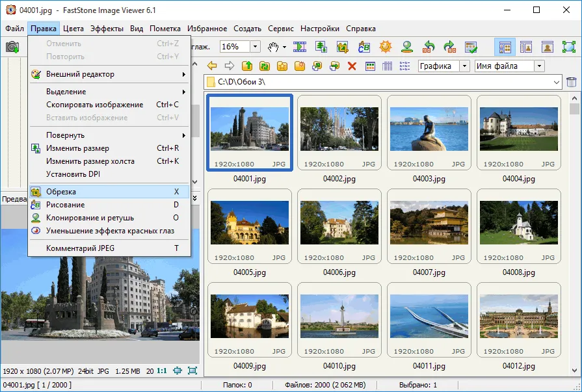Click the red X delete icon
Viewport: 582px width, 392px height.
pyautogui.click(x=352, y=66)
